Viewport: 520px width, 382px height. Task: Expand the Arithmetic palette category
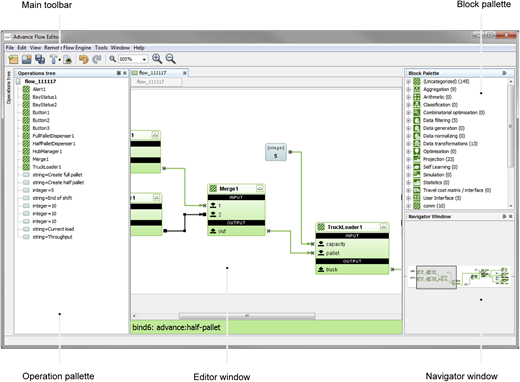[x=408, y=97]
